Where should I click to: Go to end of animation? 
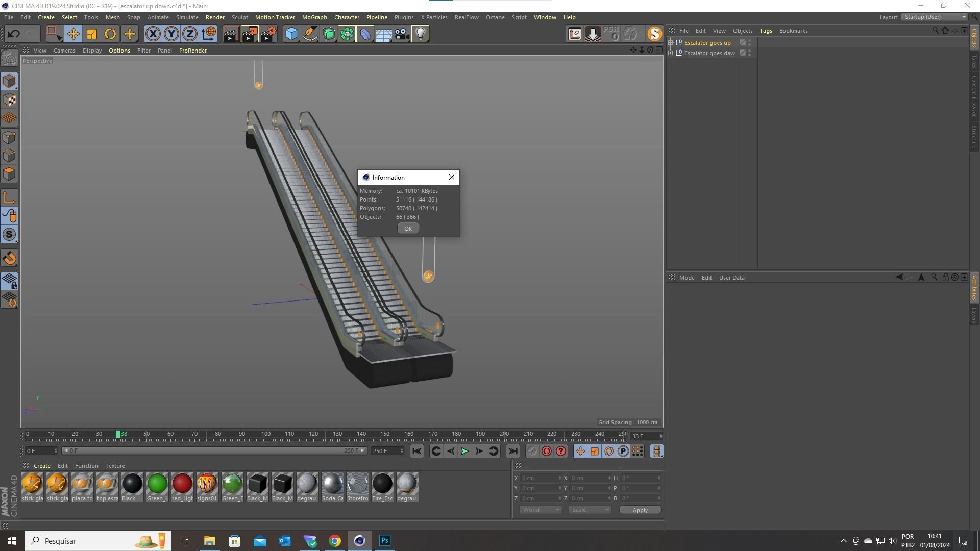[513, 452]
